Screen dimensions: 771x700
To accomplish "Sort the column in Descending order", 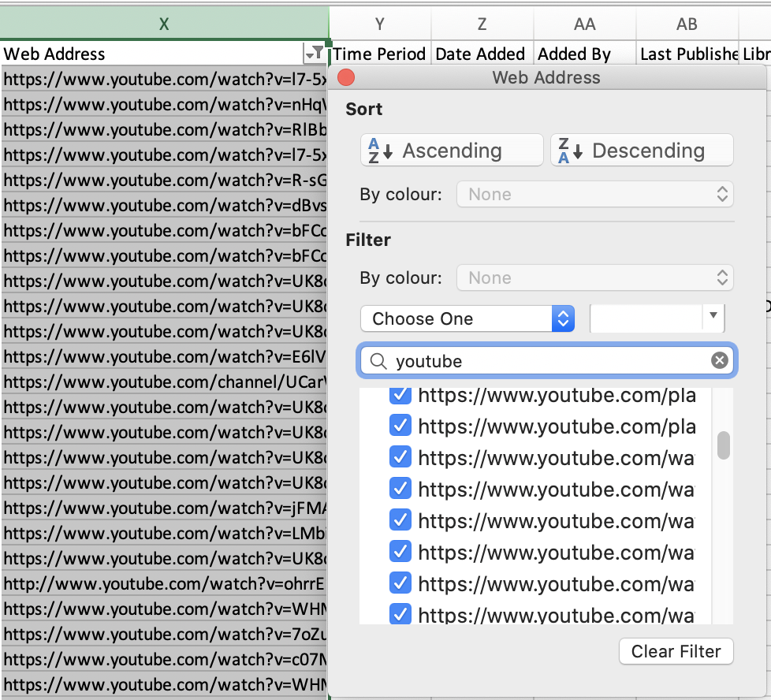I will (642, 151).
